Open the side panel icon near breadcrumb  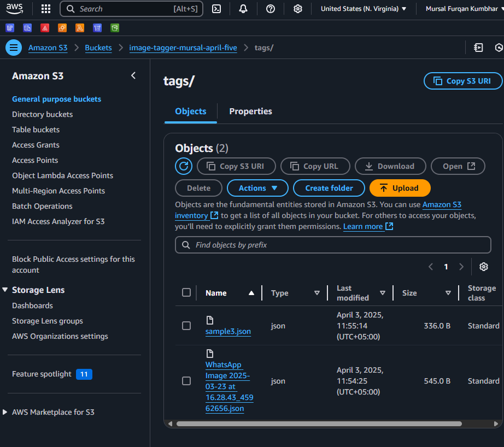(x=478, y=48)
